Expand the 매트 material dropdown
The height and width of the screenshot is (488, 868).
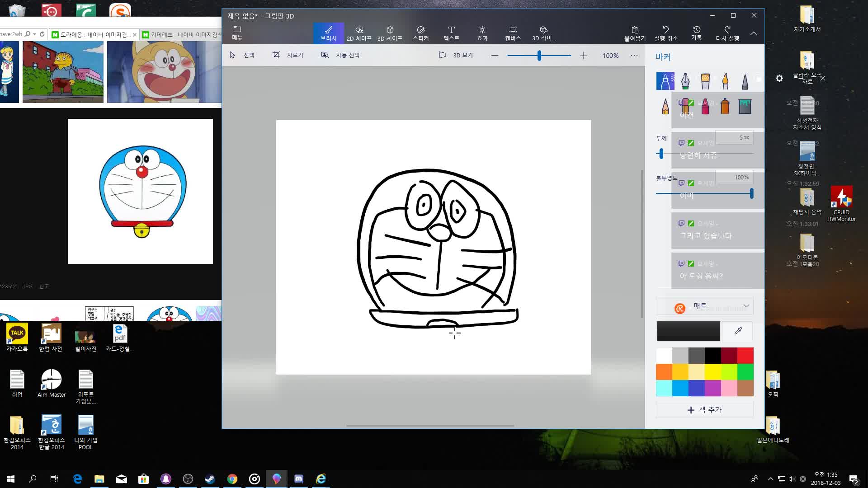coord(705,306)
